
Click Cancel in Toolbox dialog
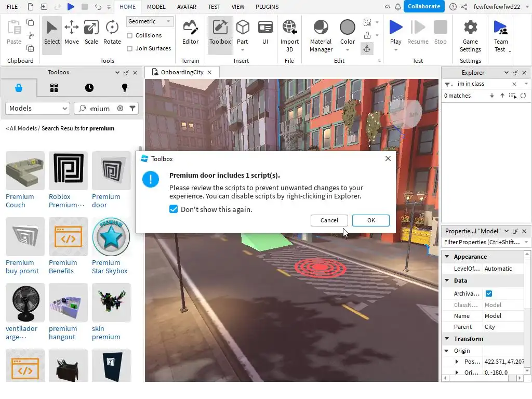pos(329,220)
